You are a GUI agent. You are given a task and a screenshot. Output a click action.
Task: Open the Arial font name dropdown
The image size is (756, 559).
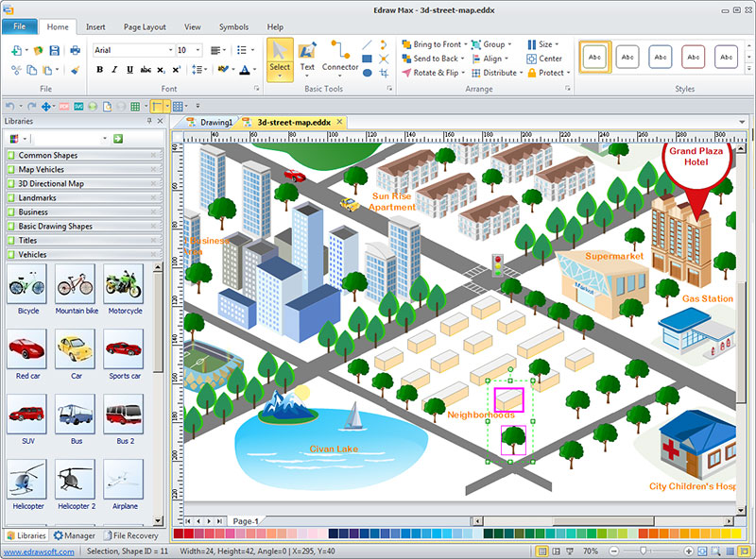click(171, 50)
